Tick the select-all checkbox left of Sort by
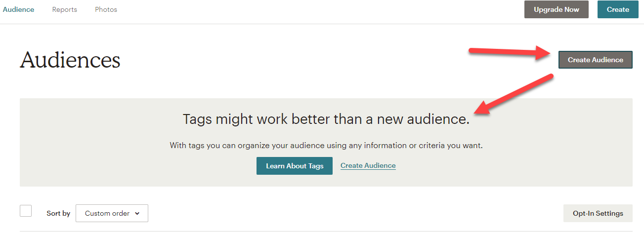The height and width of the screenshot is (232, 644). point(26,211)
